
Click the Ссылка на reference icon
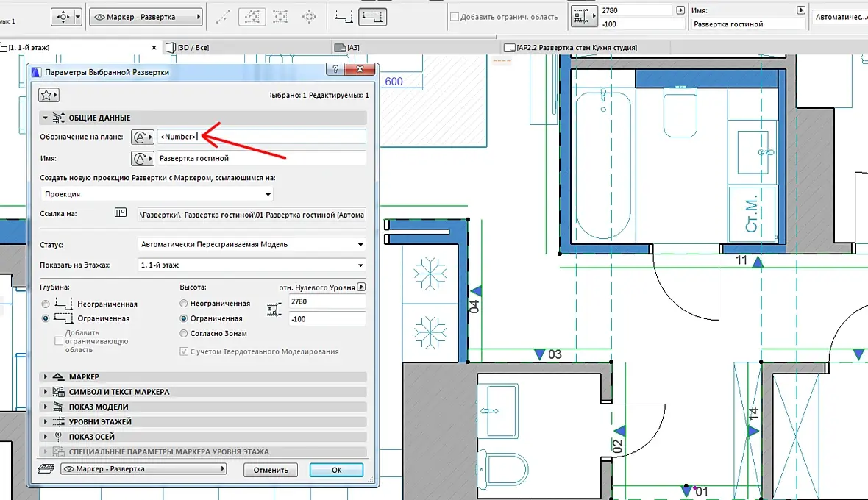[x=121, y=214]
